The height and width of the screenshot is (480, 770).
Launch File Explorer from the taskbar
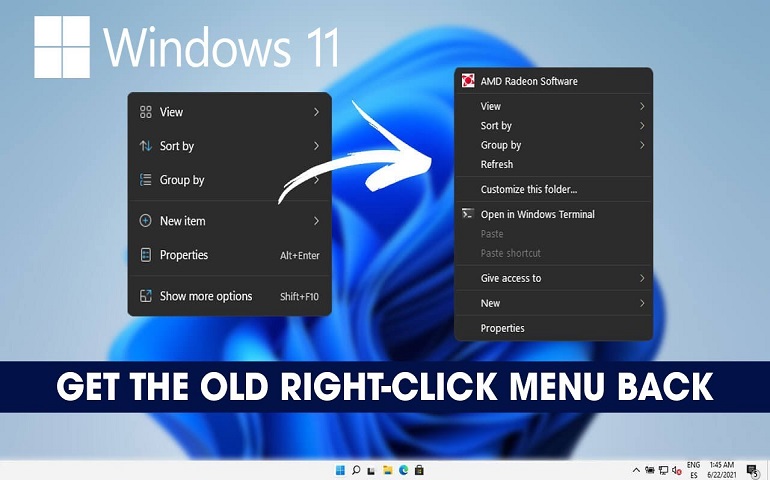[387, 470]
